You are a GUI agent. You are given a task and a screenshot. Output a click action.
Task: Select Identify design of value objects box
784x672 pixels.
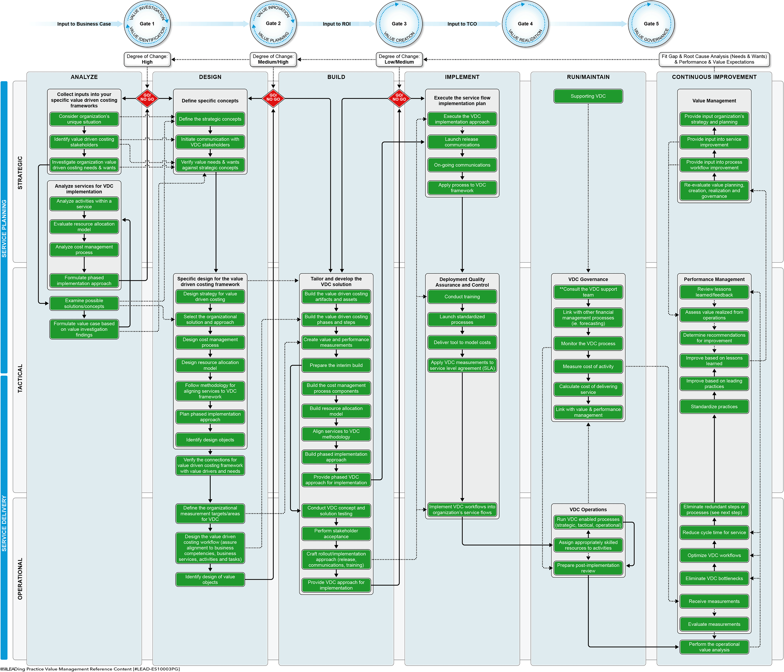click(x=210, y=580)
